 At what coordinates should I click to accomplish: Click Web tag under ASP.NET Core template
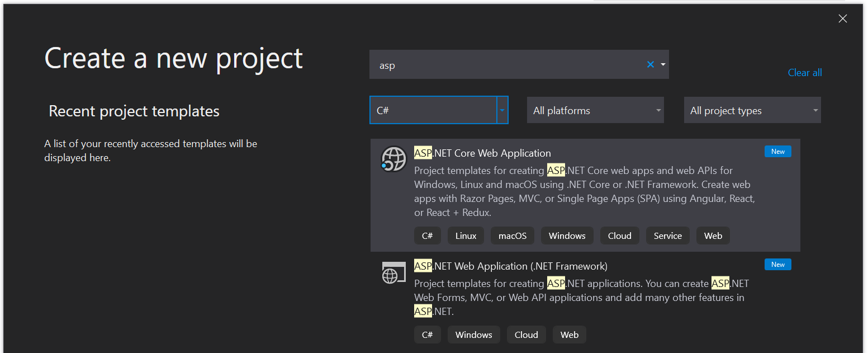pos(713,236)
